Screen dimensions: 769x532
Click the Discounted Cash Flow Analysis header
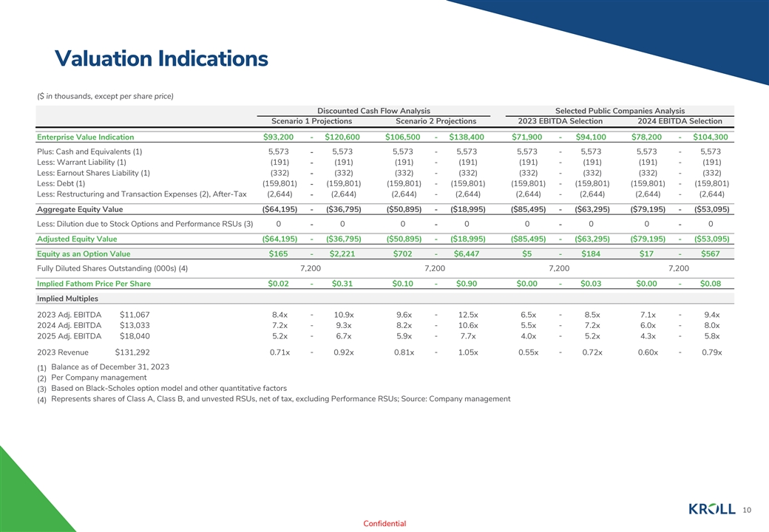(x=373, y=111)
